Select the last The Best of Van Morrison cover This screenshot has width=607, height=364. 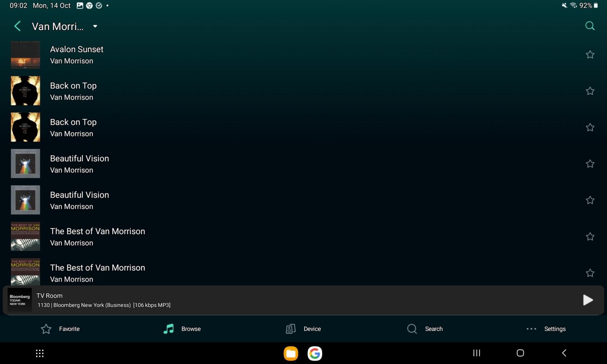click(x=25, y=272)
